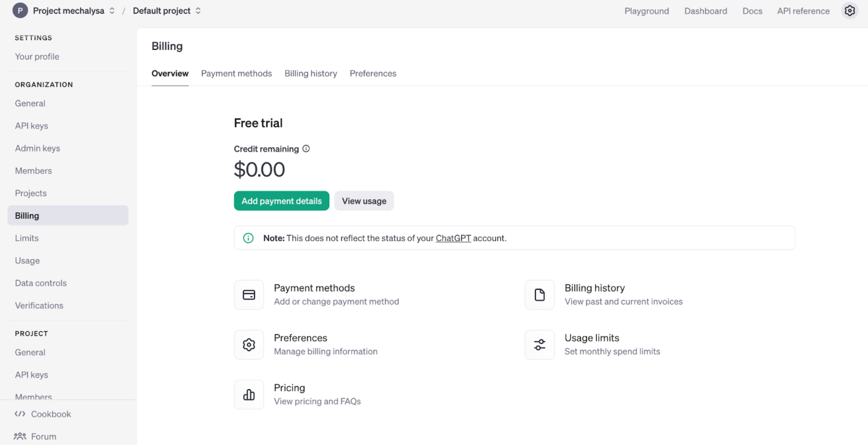Click the P organization avatar icon
Viewport: 868px width, 445px height.
[x=20, y=11]
